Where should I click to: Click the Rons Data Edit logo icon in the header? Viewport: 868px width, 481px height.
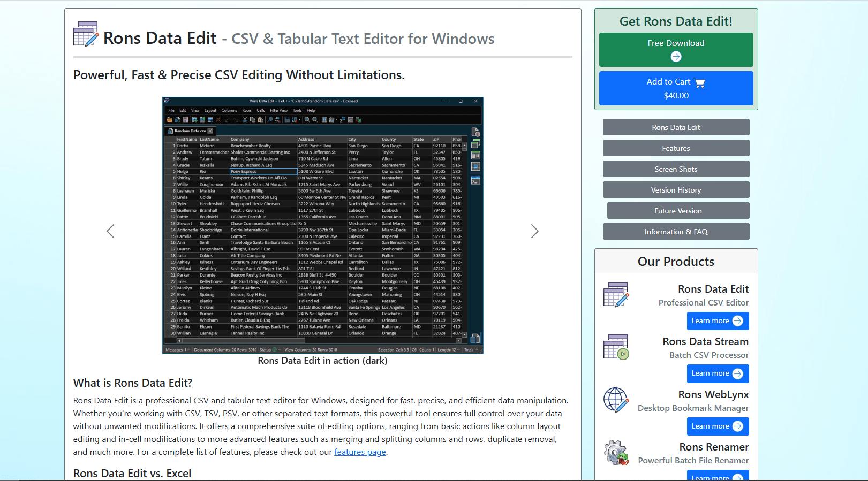(x=86, y=34)
